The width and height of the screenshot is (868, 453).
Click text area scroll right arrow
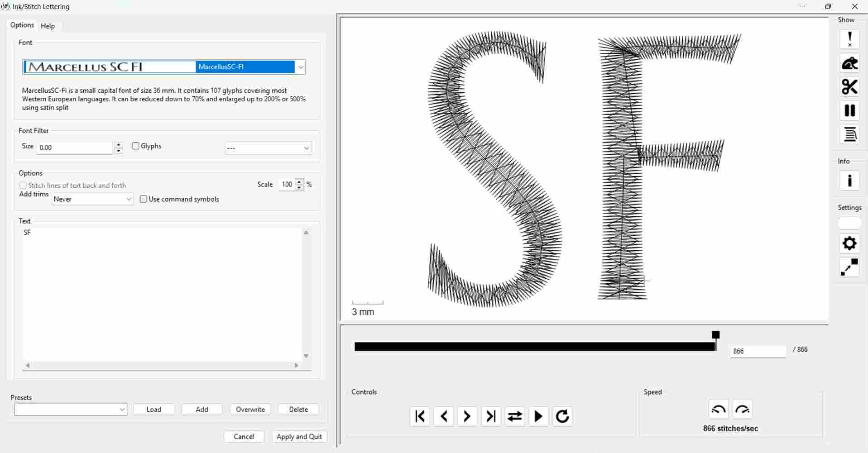pos(297,365)
